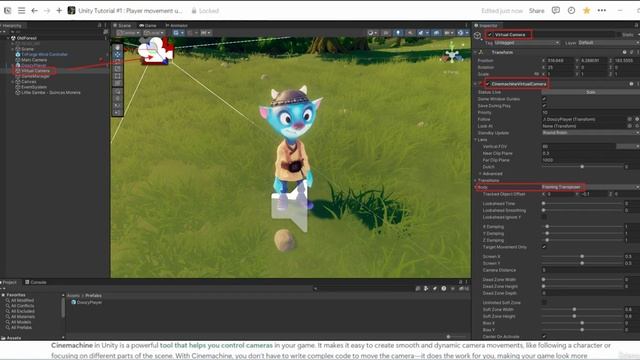Collapse the Lens section
Viewport: 640px width, 360px height.
pos(476,140)
